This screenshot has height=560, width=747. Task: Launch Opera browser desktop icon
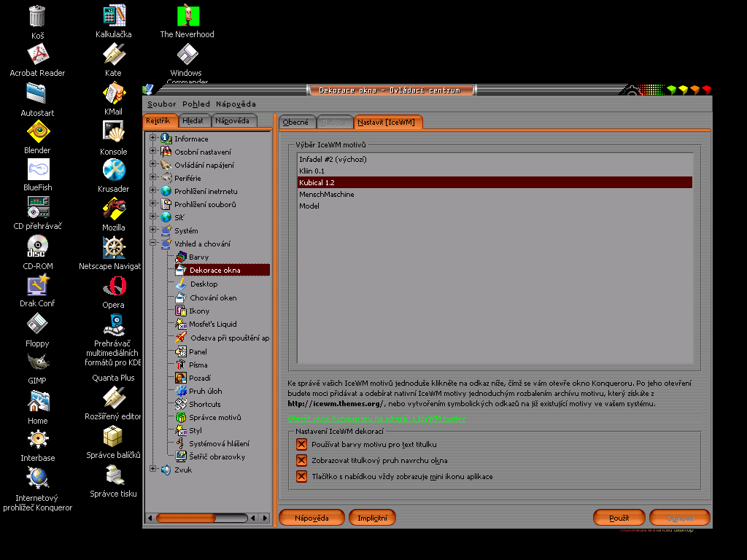point(115,286)
